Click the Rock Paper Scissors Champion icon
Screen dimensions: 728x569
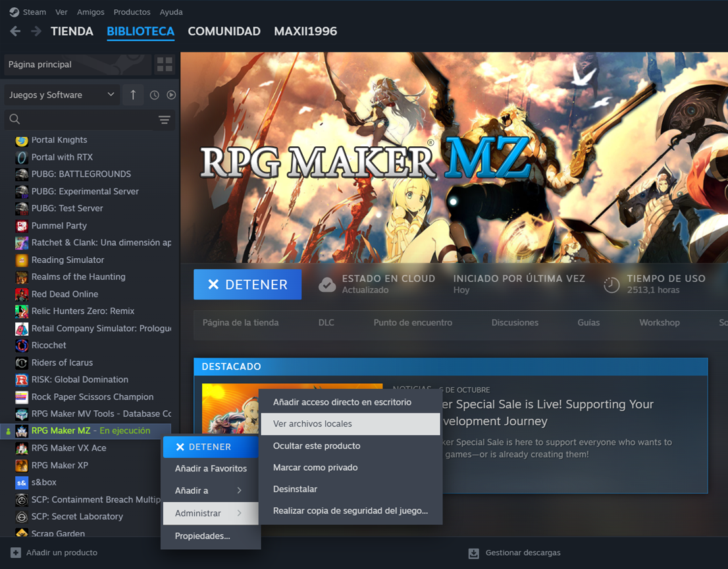(22, 397)
